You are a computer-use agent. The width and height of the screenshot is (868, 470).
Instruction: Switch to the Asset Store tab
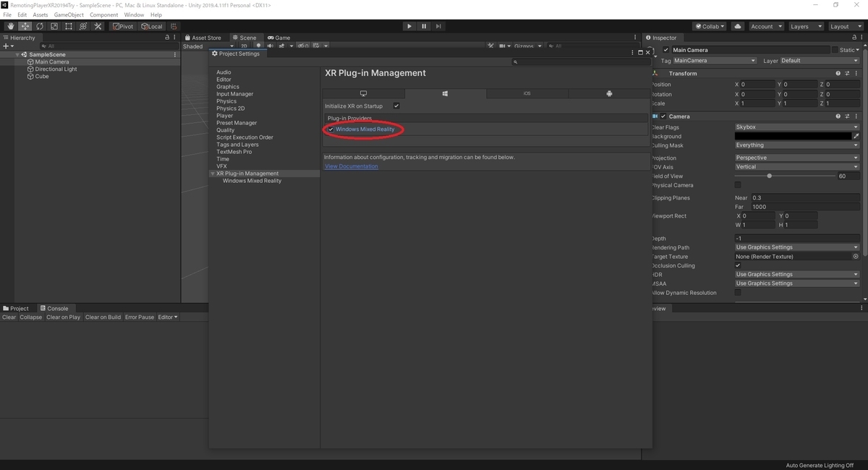tap(203, 38)
